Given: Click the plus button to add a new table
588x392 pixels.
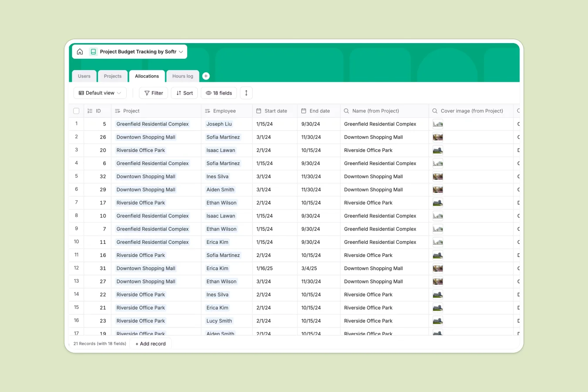Looking at the screenshot, I should (206, 76).
